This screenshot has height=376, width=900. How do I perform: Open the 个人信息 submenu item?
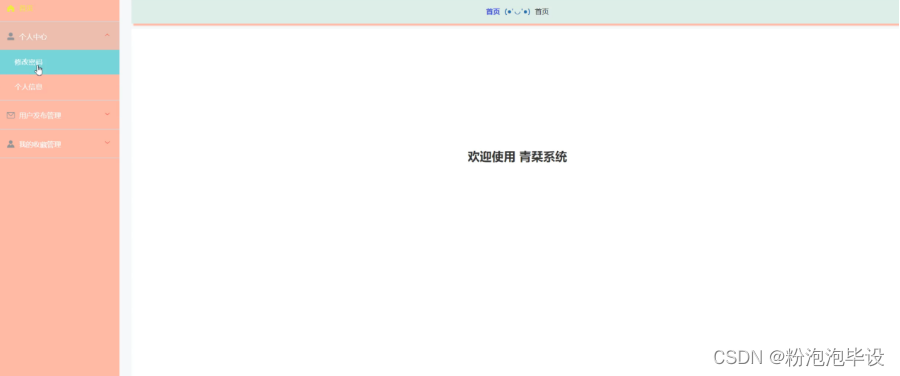click(x=60, y=87)
